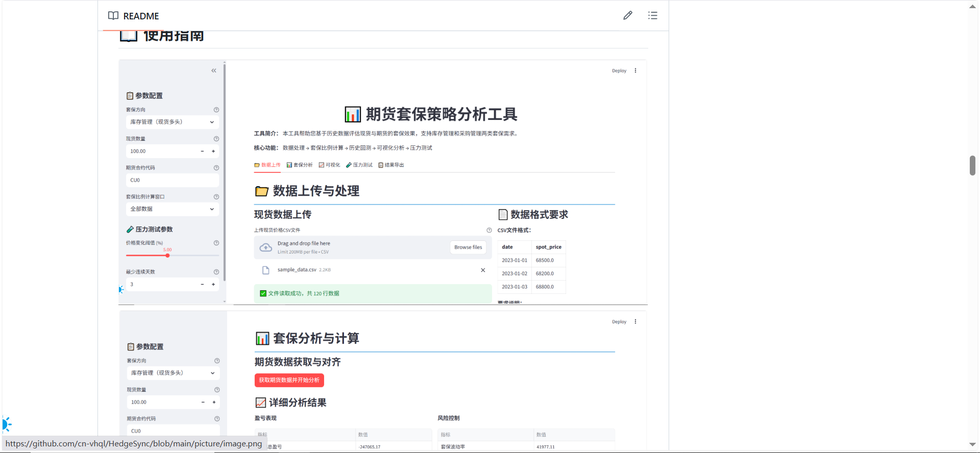Collapse the sidebar with the double-chevron icon
This screenshot has height=453, width=980.
click(214, 71)
